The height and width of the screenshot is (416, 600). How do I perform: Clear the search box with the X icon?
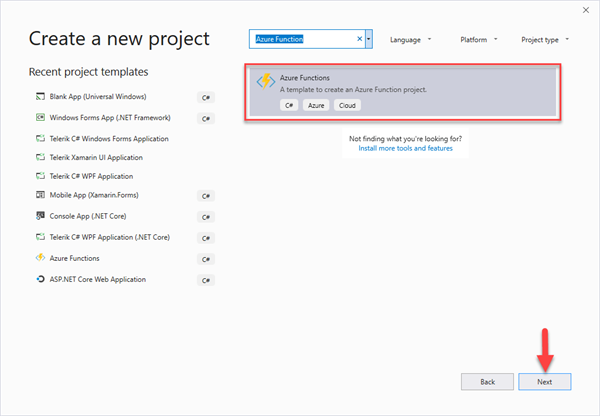(x=359, y=39)
